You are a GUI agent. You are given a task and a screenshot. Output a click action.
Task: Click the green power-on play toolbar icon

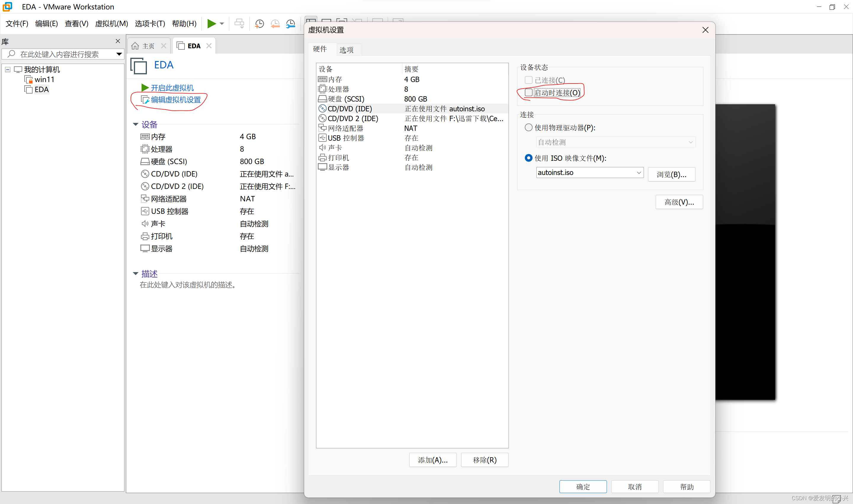pos(211,23)
